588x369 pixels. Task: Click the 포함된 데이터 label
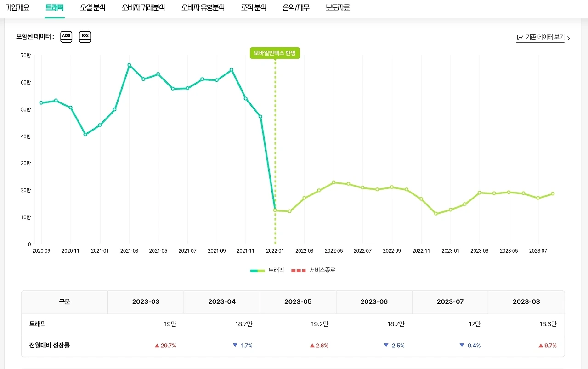pos(35,37)
